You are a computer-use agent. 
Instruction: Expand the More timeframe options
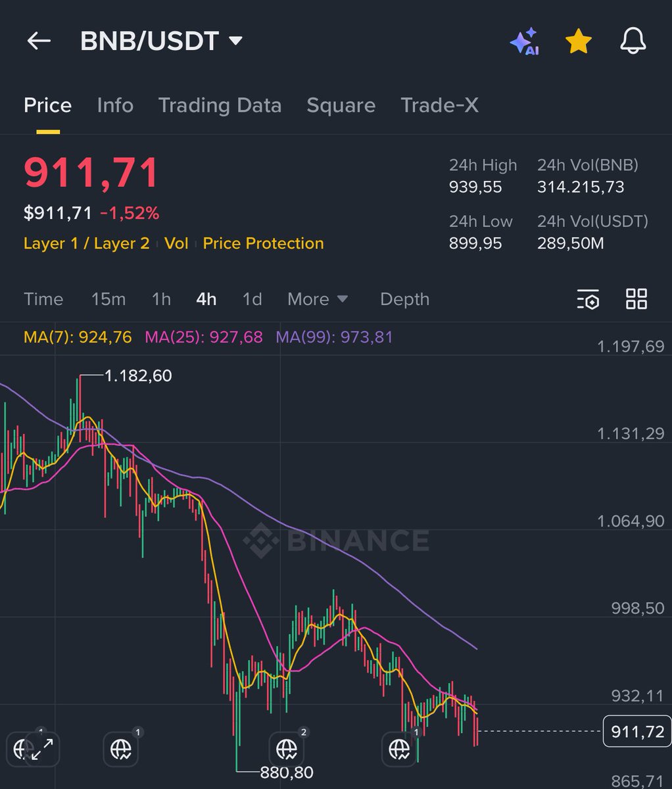tap(318, 299)
